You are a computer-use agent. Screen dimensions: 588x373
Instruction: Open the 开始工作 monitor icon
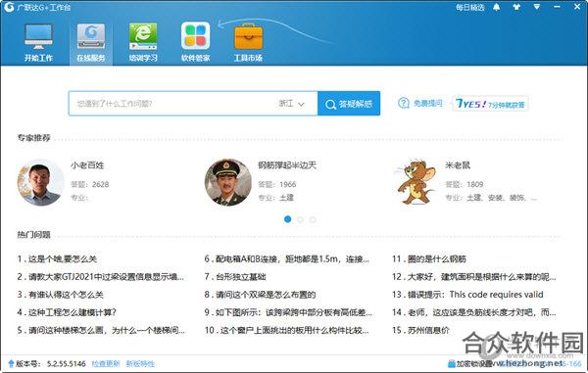click(x=38, y=36)
